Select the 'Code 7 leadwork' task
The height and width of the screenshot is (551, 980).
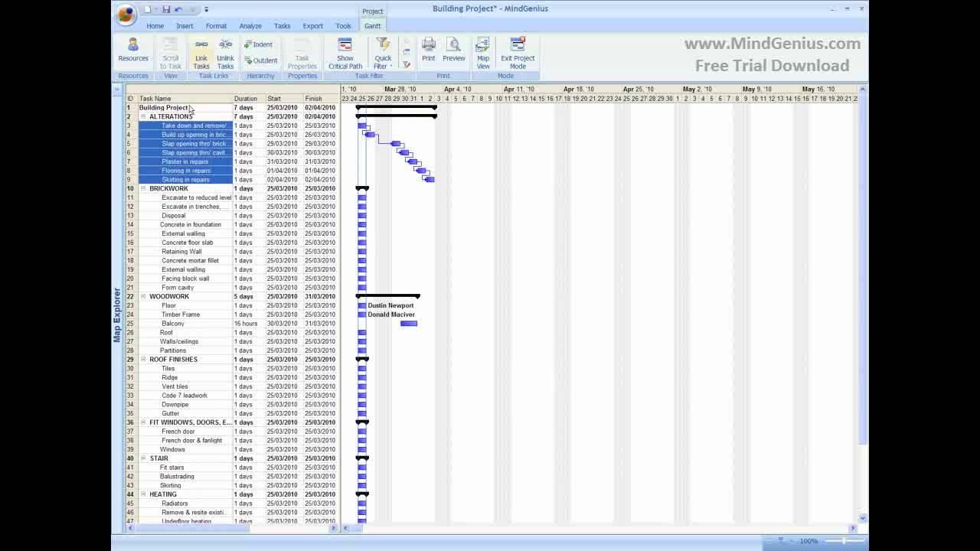point(185,396)
